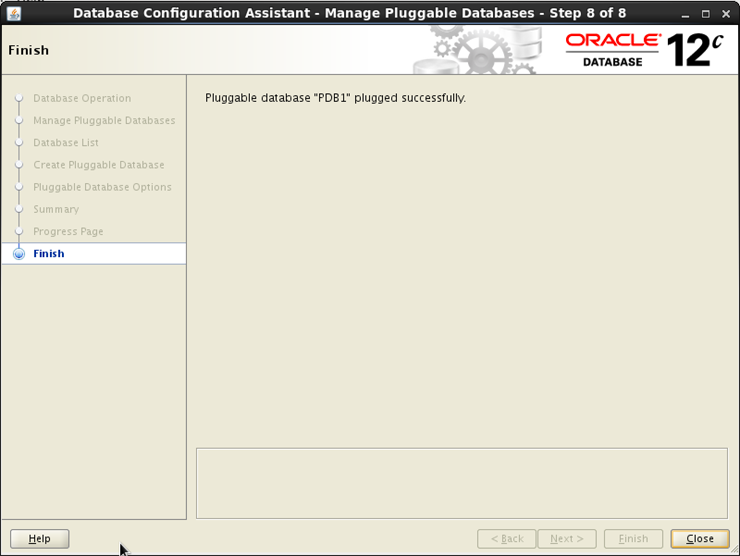This screenshot has height=556, width=740.
Task: Select the Database List step
Action: [x=66, y=143]
